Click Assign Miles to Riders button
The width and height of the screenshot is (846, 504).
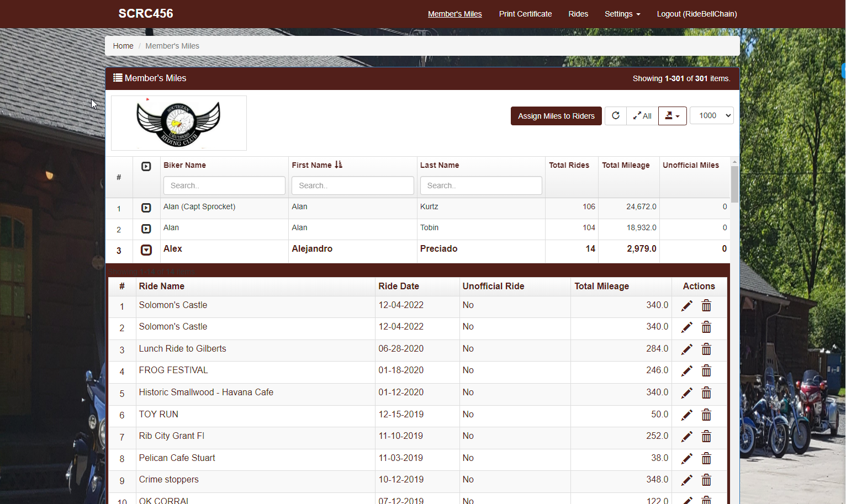pos(556,116)
